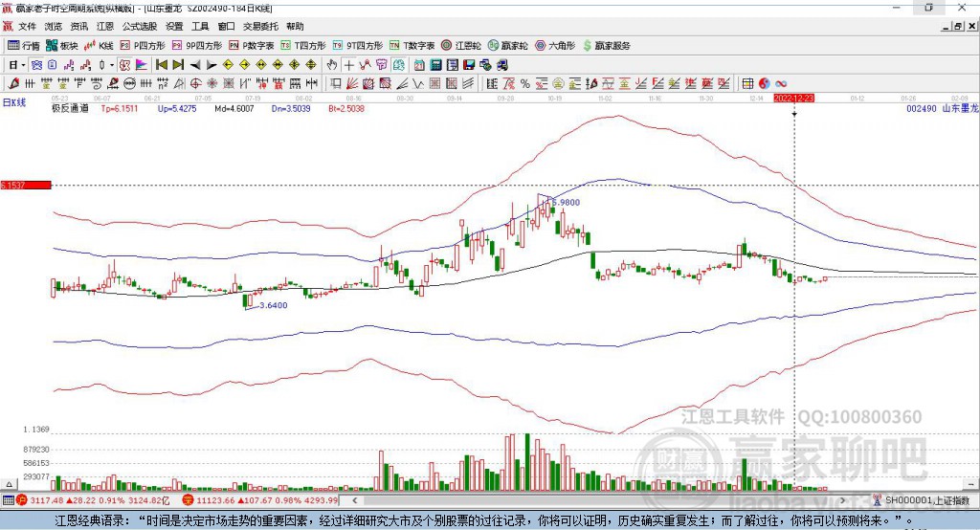This screenshot has width=980, height=530.
Task: Open 赢家服务 with the dollar icon
Action: pyautogui.click(x=607, y=46)
